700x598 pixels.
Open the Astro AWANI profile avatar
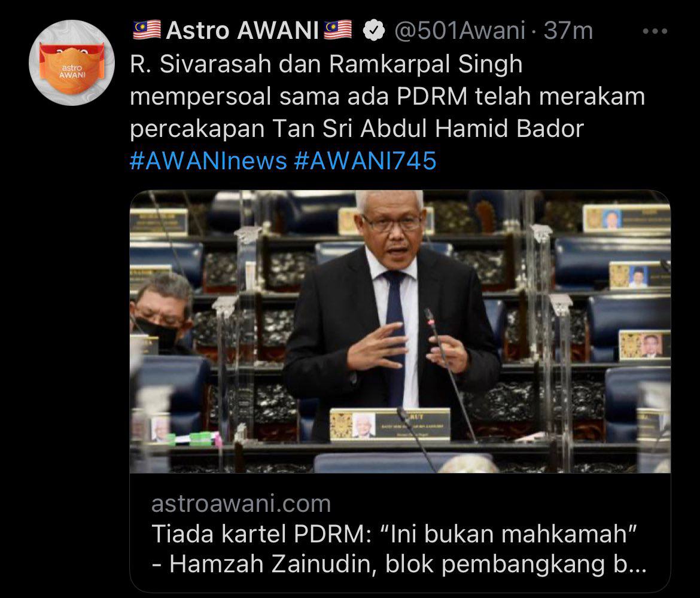pos(72,63)
